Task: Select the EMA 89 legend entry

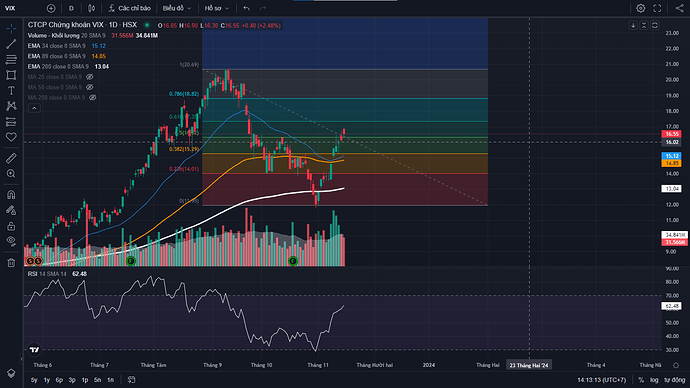Action: pyautogui.click(x=56, y=56)
